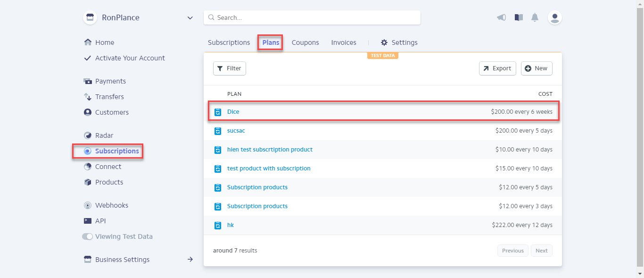The width and height of the screenshot is (644, 278).
Task: Open the Settings gear tab
Action: (x=399, y=42)
